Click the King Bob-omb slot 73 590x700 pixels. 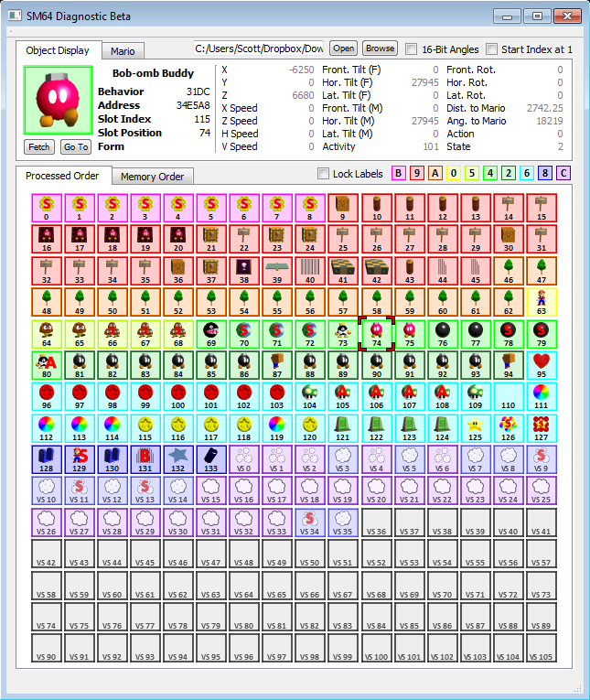point(343,334)
